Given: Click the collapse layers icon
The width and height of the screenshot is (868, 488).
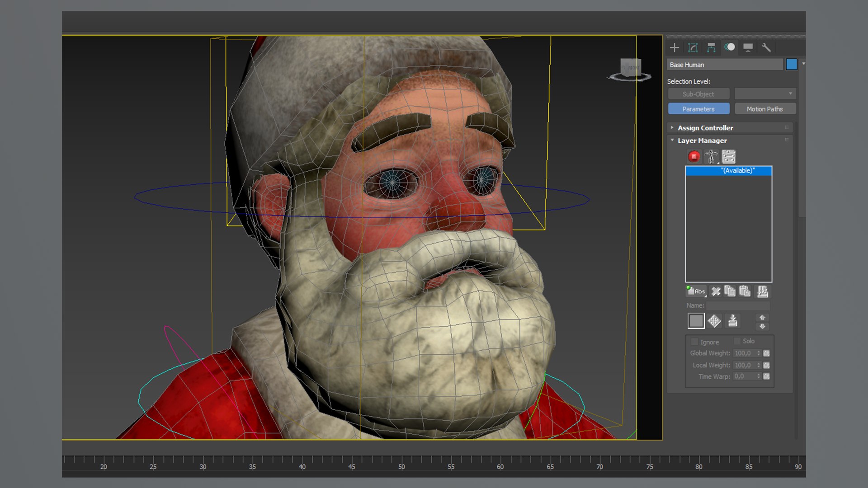Looking at the screenshot, I should click(763, 291).
